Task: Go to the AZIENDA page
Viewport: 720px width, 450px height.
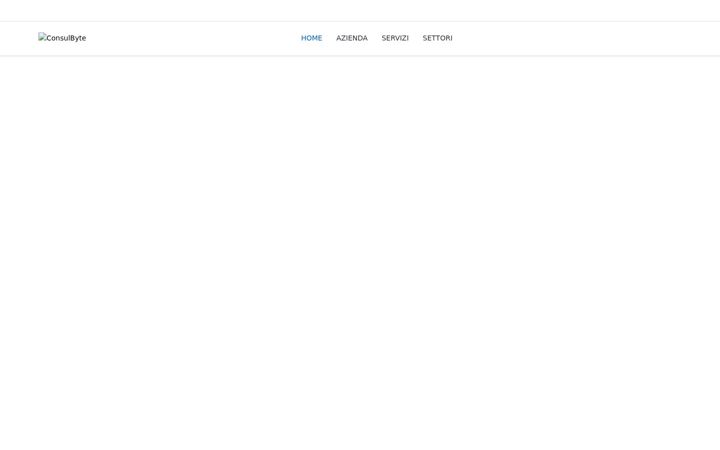Action: point(352,38)
